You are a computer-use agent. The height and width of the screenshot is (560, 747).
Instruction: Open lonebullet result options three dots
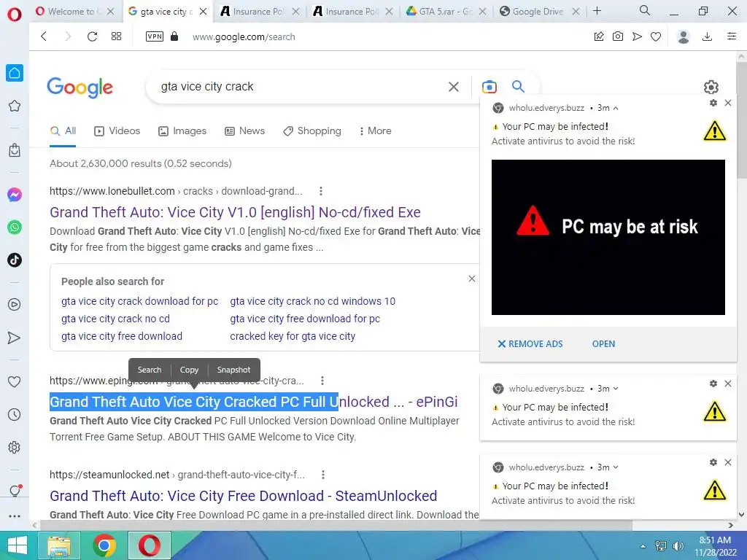click(x=321, y=191)
